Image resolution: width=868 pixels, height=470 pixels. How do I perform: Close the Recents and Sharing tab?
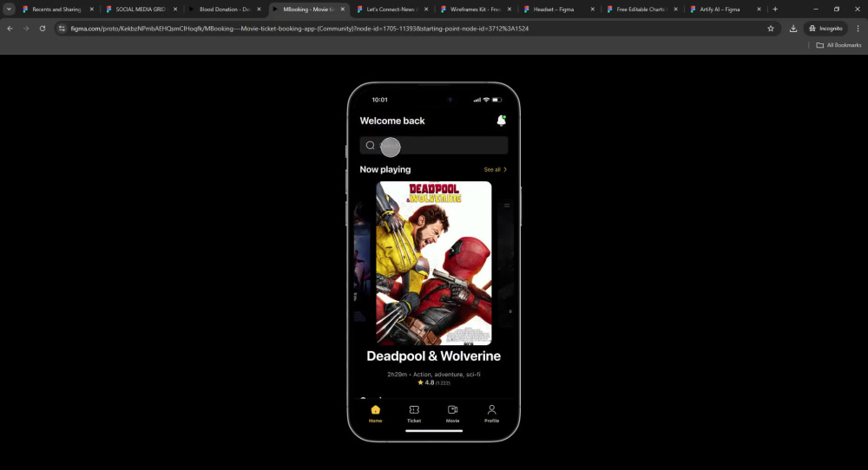pyautogui.click(x=92, y=10)
